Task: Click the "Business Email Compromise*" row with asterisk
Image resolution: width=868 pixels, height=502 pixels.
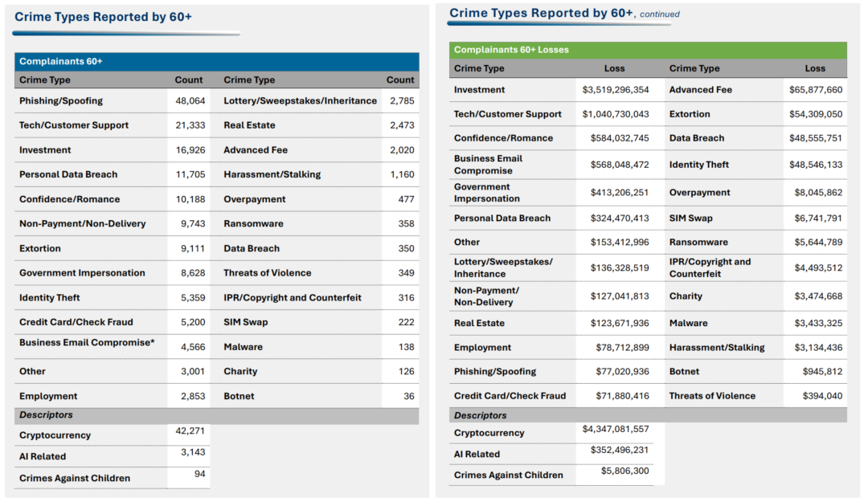Action: (x=87, y=343)
